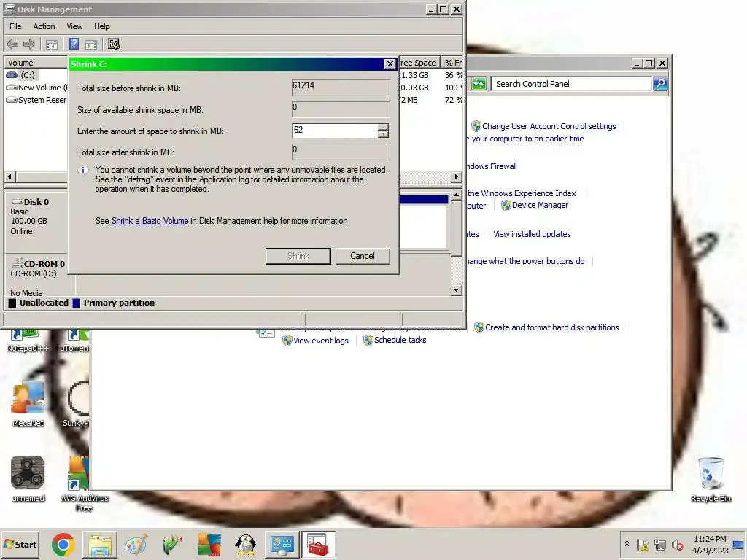Screen dimensions: 747x560
Task: Select the New Volume row
Action: point(36,87)
